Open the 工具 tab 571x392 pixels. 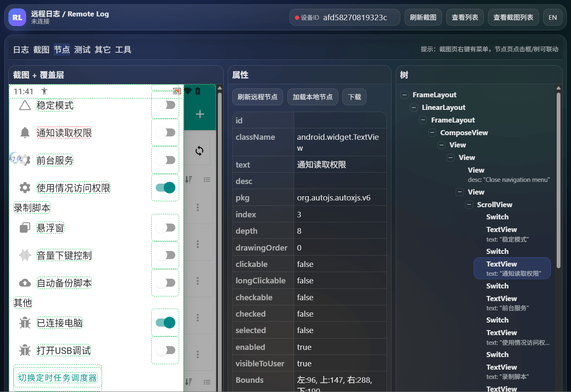123,50
